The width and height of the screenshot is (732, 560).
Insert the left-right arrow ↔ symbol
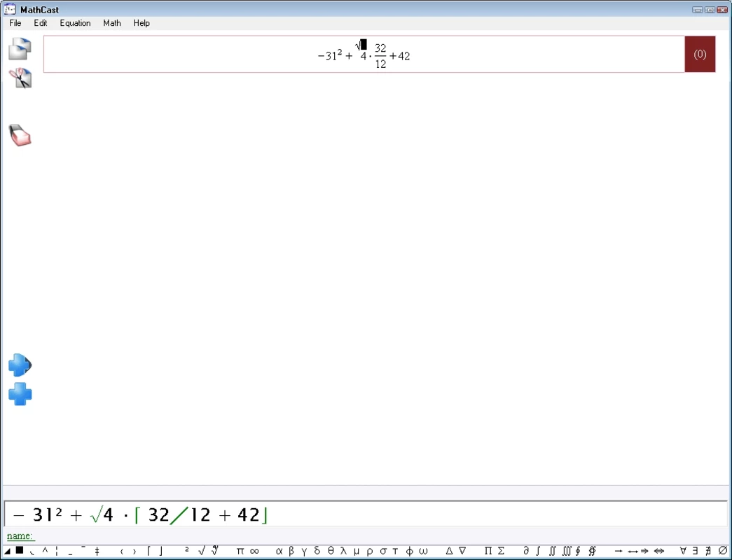pos(633,552)
